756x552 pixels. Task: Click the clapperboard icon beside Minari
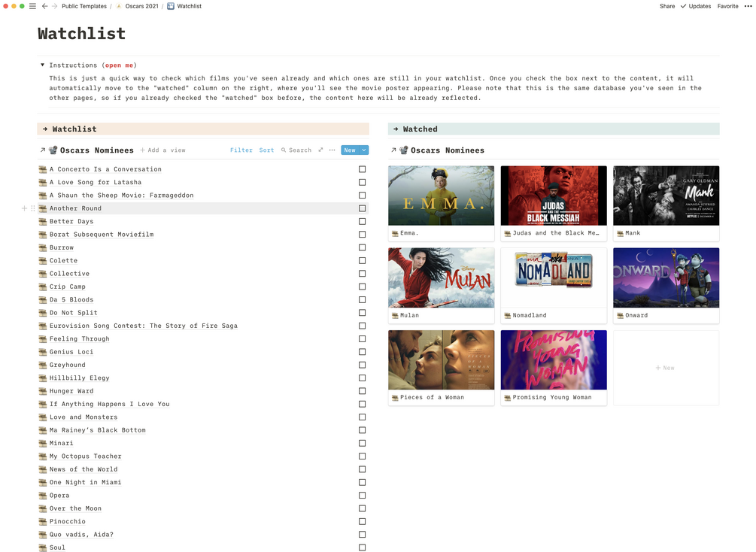43,443
